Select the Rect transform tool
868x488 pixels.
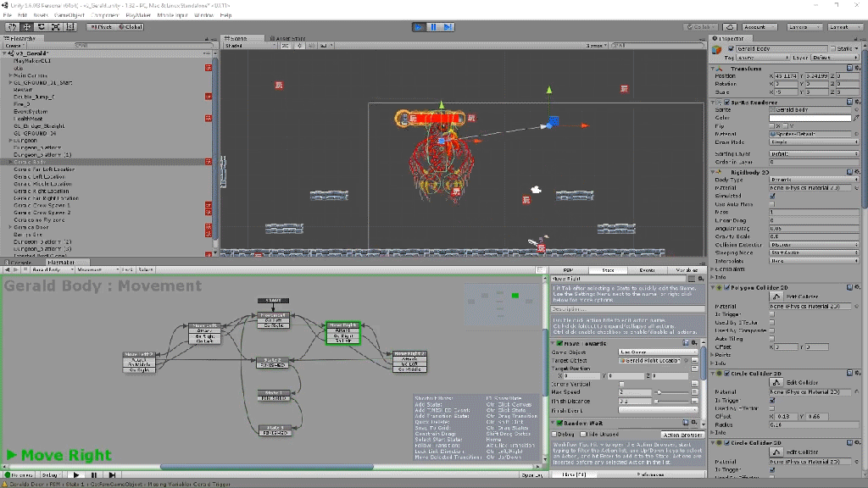tap(70, 26)
